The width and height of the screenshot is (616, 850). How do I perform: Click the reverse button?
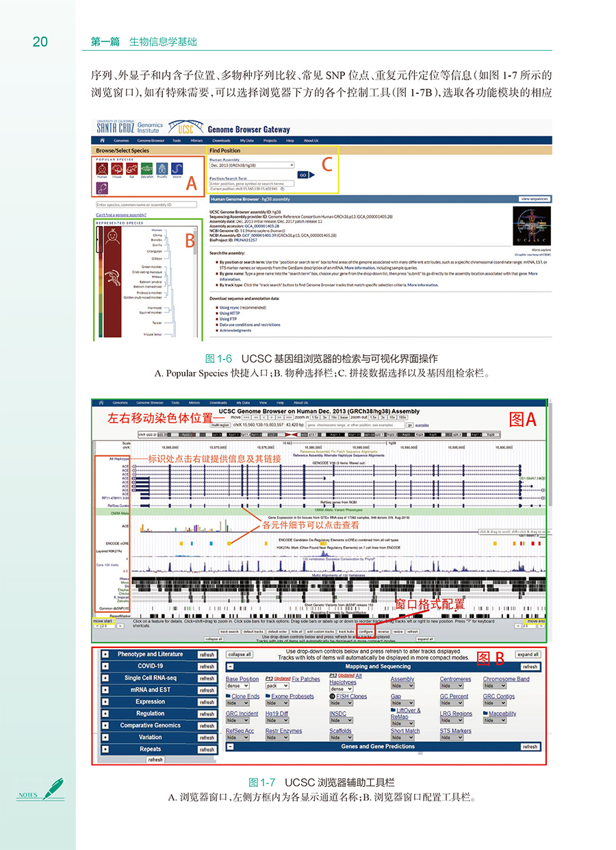383,632
